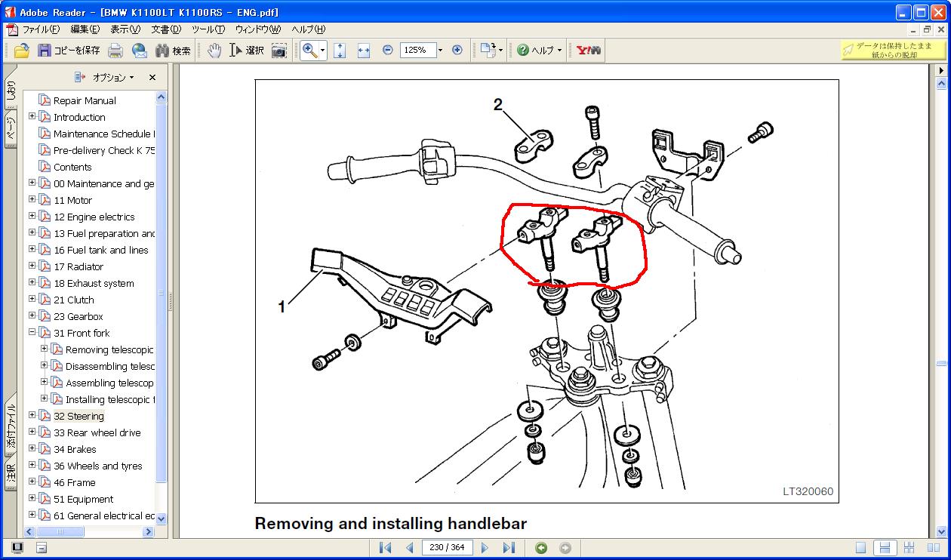Click the Open file folder icon
951x560 pixels.
tap(22, 51)
